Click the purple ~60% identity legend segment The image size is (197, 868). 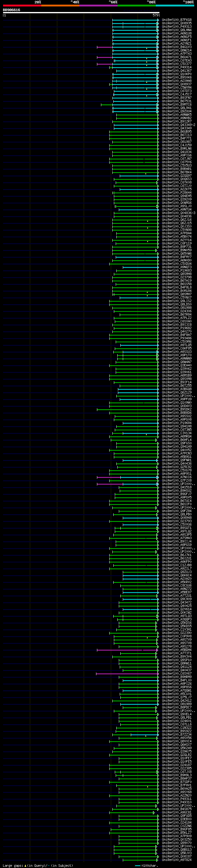tap(98, 6)
